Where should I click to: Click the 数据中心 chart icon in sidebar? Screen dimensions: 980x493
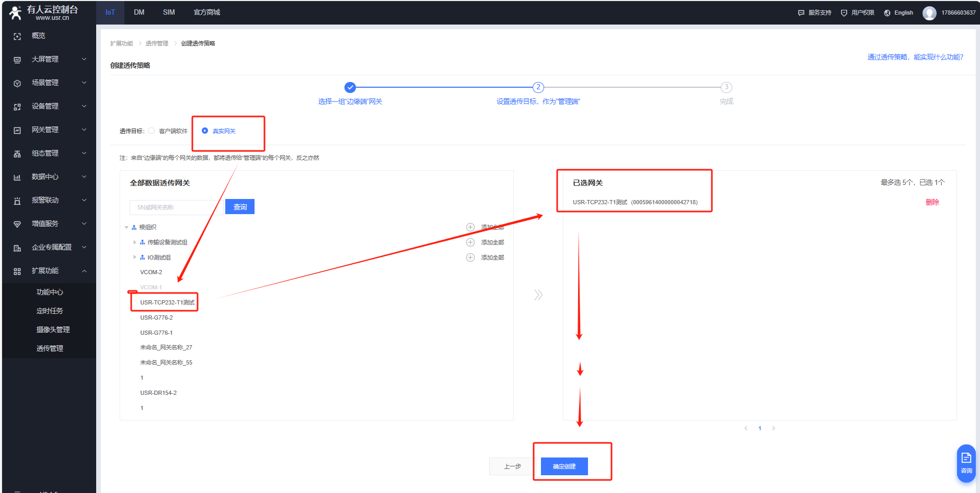point(17,177)
